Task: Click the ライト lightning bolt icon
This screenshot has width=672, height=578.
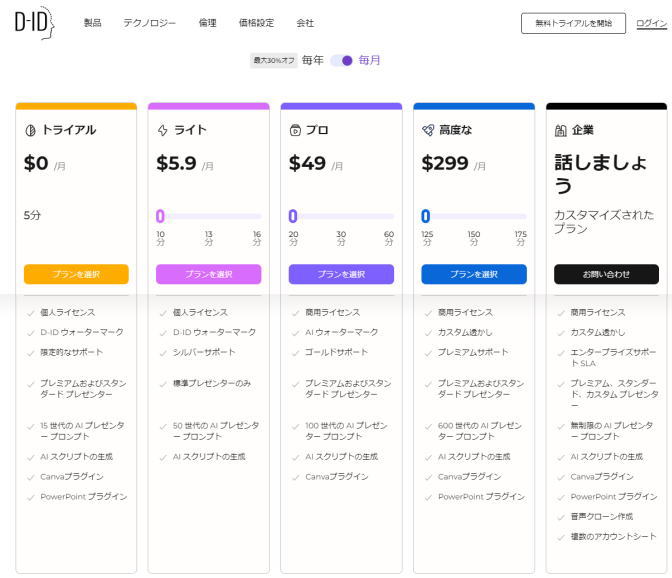Action: pos(162,130)
